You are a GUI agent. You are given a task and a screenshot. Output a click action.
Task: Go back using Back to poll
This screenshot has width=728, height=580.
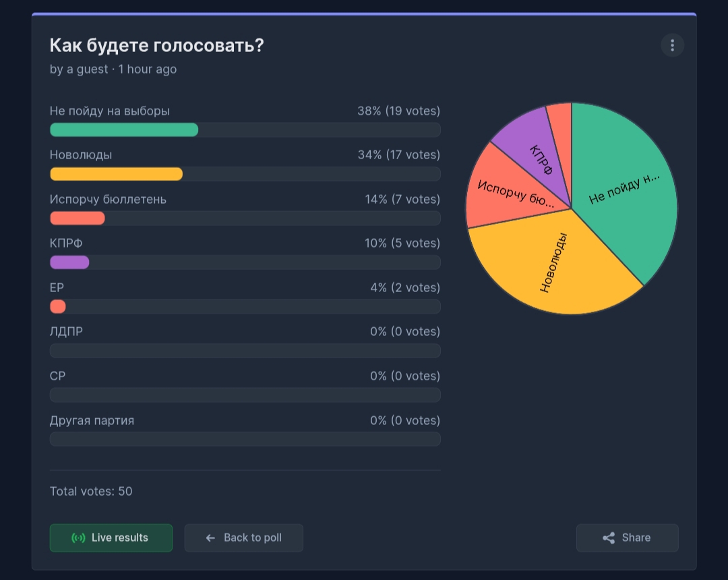pyautogui.click(x=244, y=538)
